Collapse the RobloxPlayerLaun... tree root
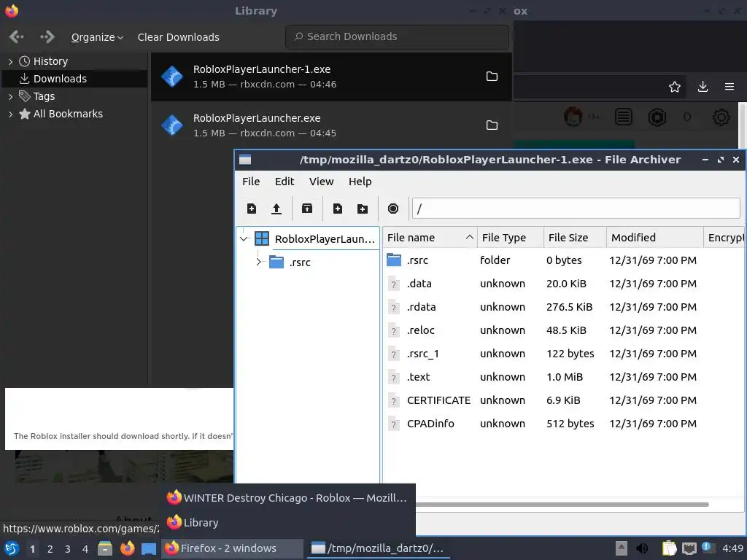 tap(244, 238)
